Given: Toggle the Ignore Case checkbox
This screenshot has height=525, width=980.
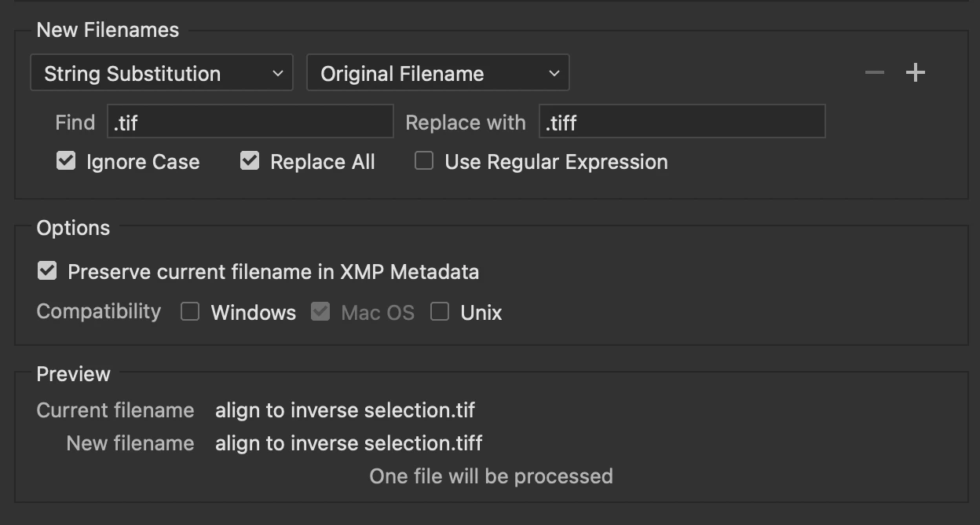Looking at the screenshot, I should click(x=66, y=161).
